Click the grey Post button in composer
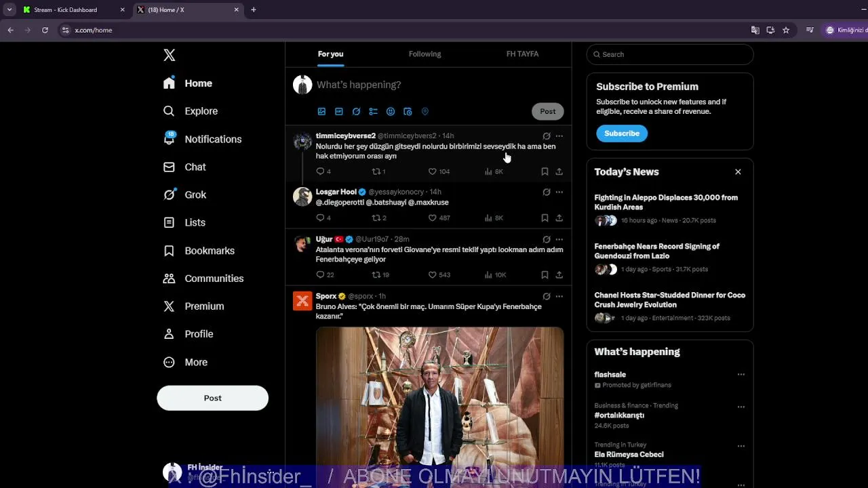Image resolution: width=868 pixels, height=488 pixels. coord(547,111)
